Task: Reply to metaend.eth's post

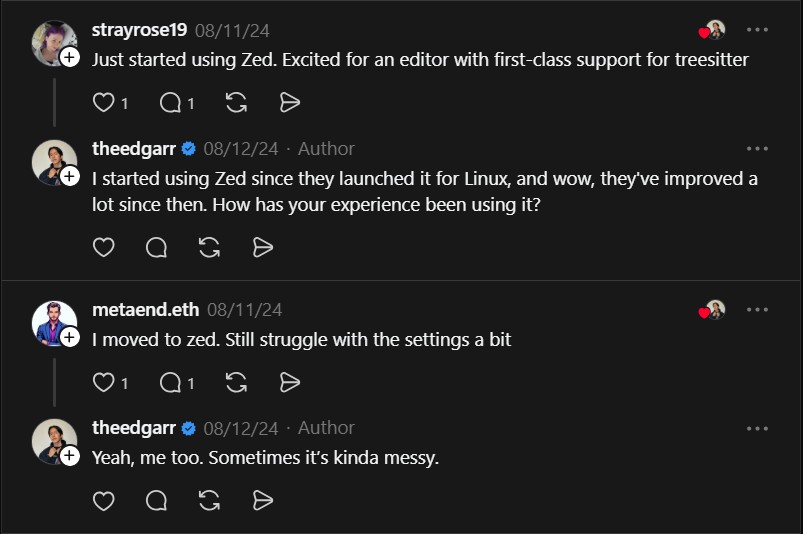Action: [170, 382]
